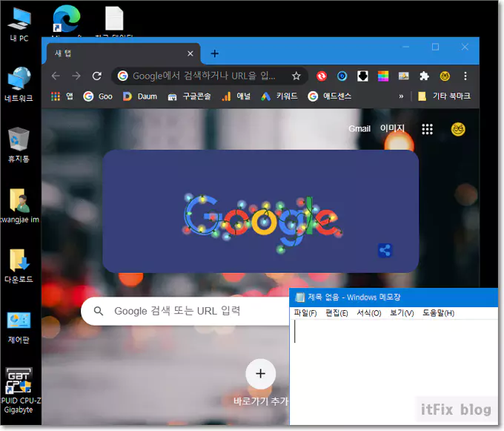Open a new tab with the plus button

pyautogui.click(x=215, y=53)
